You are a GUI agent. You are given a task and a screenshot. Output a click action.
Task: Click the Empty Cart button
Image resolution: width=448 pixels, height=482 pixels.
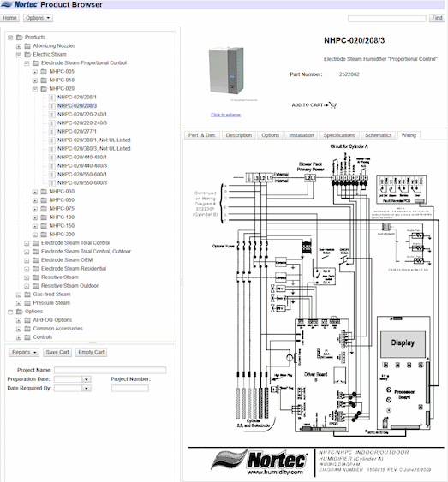coord(91,352)
